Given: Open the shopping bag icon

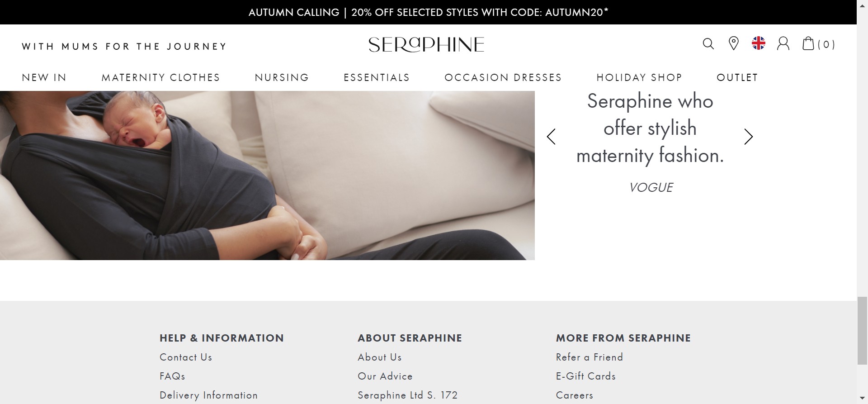Looking at the screenshot, I should (808, 44).
